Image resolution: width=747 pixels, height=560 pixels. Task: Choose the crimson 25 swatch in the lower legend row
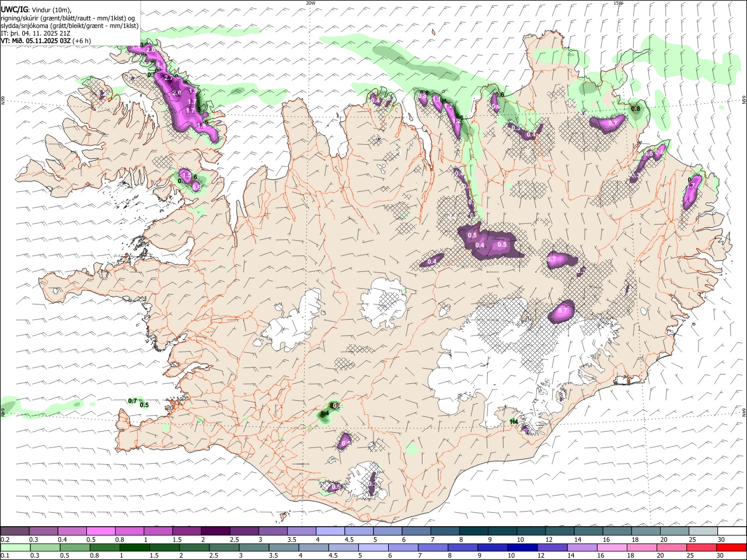(702, 548)
